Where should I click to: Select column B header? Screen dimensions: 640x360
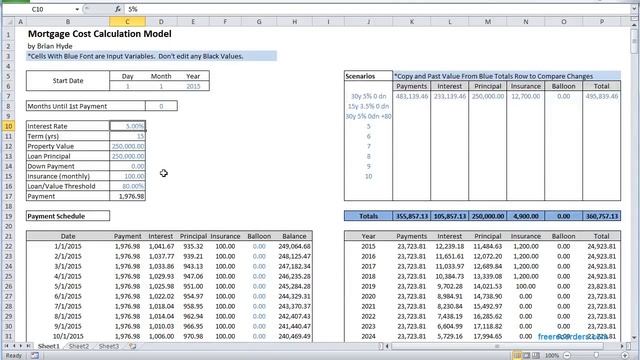[68, 22]
